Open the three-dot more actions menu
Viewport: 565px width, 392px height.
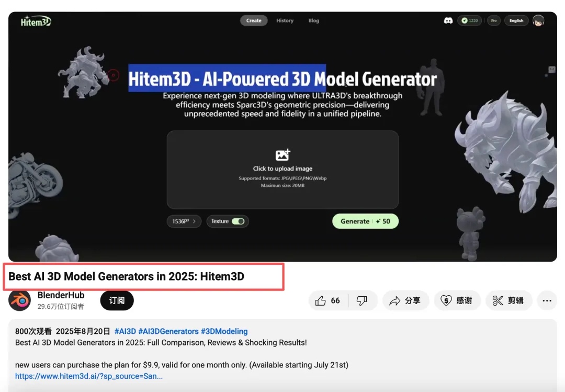click(x=547, y=300)
